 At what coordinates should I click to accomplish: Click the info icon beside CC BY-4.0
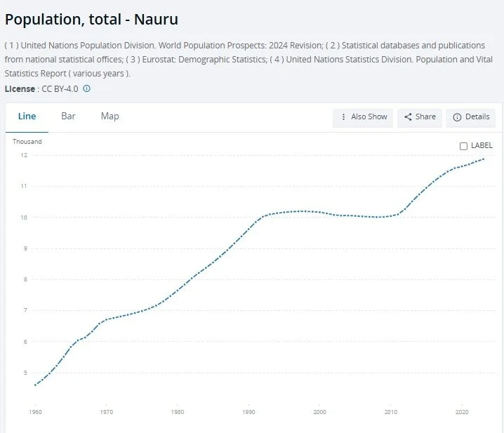pos(87,89)
